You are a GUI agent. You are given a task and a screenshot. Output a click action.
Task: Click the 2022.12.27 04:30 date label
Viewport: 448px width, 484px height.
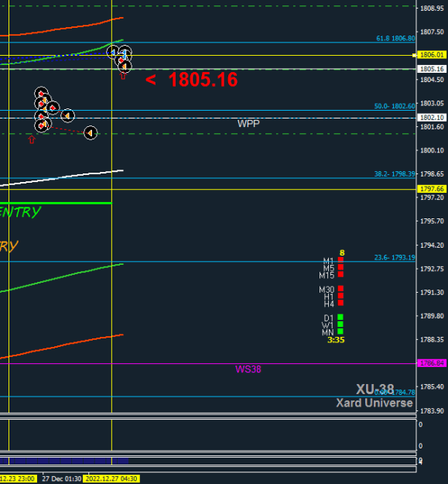tap(111, 479)
